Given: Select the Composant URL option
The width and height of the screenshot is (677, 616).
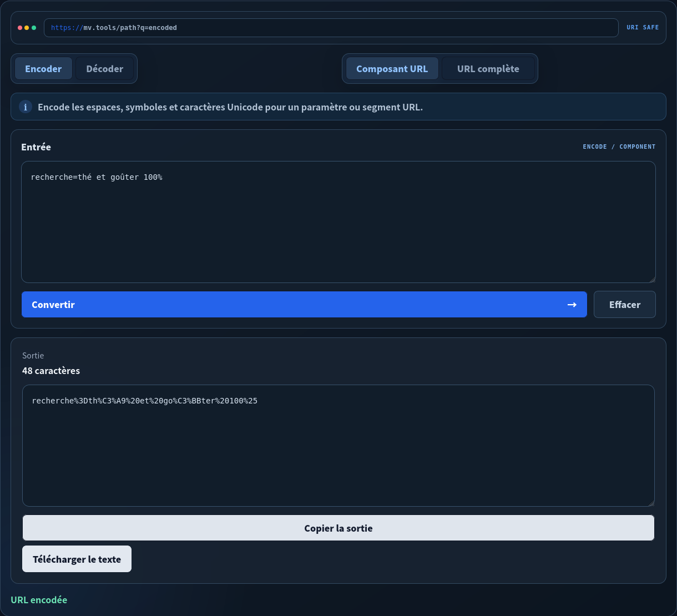Looking at the screenshot, I should (392, 69).
